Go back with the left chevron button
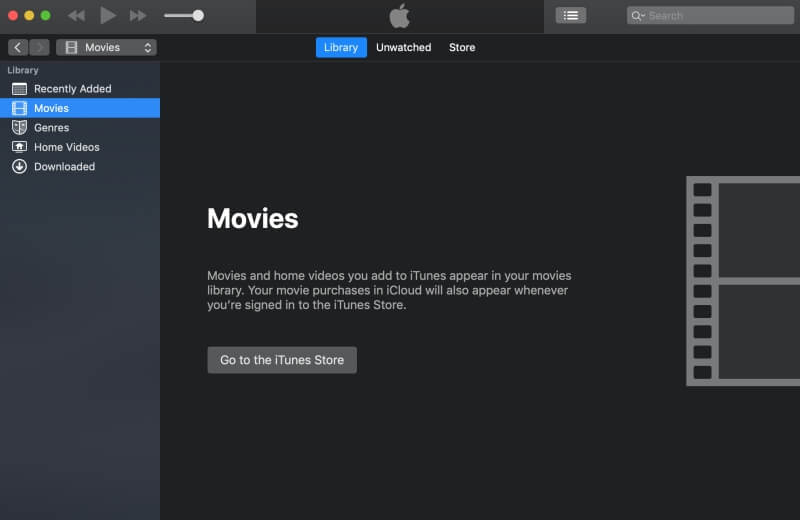The width and height of the screenshot is (800, 520). (x=18, y=47)
